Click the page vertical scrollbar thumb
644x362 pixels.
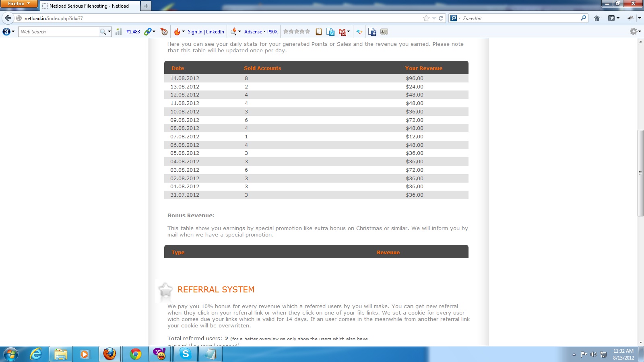click(x=640, y=173)
